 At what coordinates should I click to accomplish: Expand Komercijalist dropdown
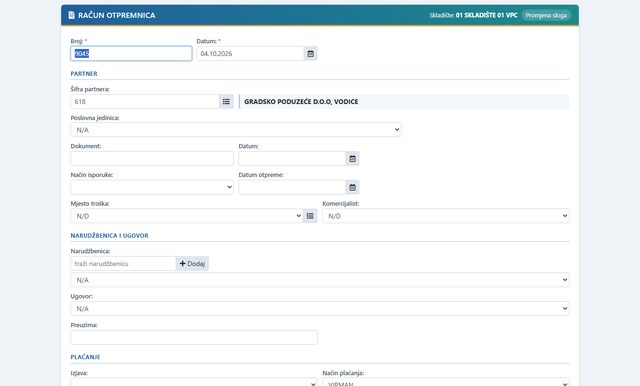446,216
